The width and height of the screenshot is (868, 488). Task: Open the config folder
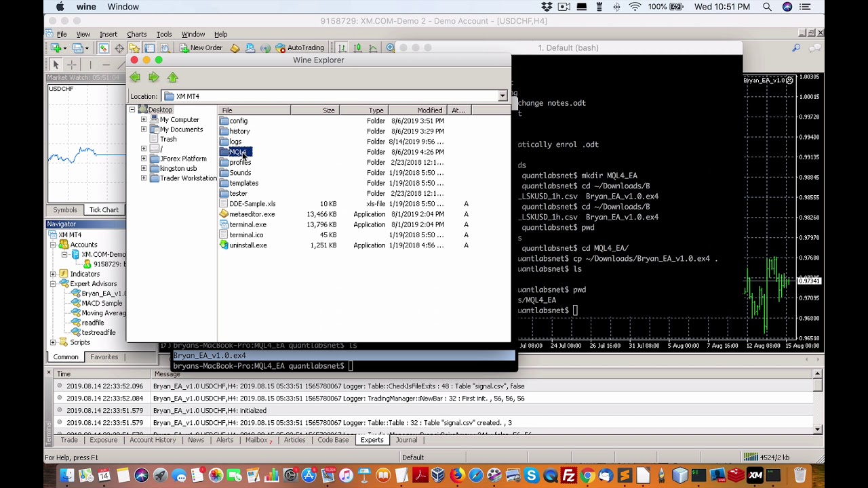pos(233,121)
